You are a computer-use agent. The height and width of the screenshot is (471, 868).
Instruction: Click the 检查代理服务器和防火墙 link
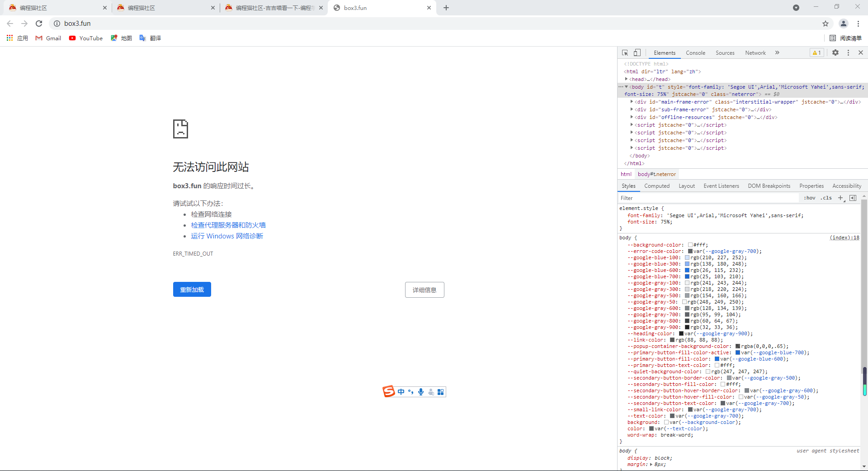228,225
